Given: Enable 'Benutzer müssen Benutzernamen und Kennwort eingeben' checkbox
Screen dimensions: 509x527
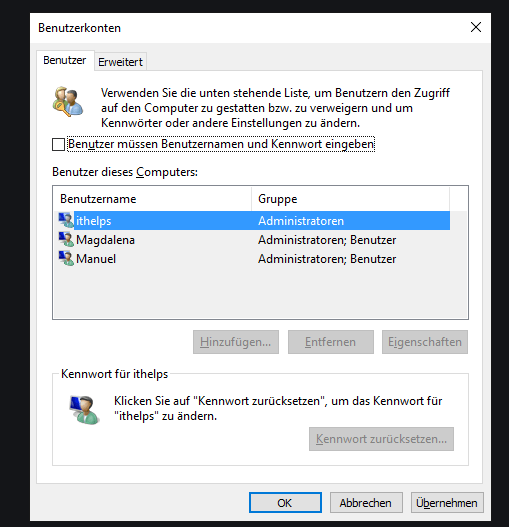Looking at the screenshot, I should [x=58, y=145].
